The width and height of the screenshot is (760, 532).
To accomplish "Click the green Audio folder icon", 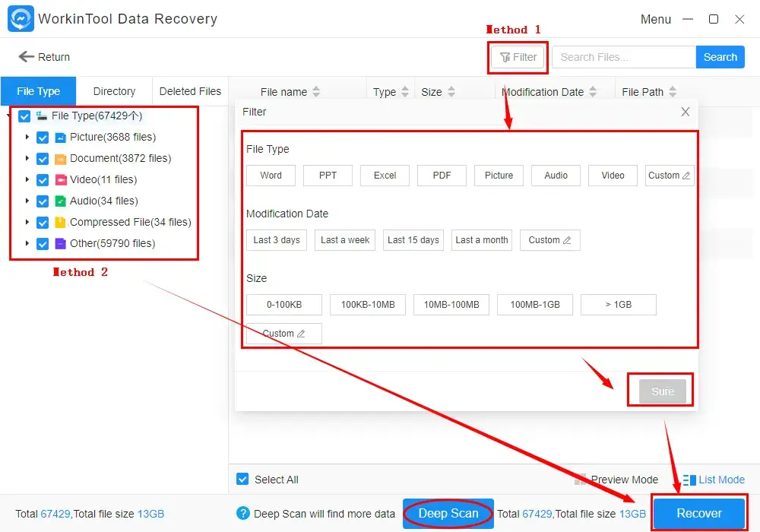I will [61, 201].
